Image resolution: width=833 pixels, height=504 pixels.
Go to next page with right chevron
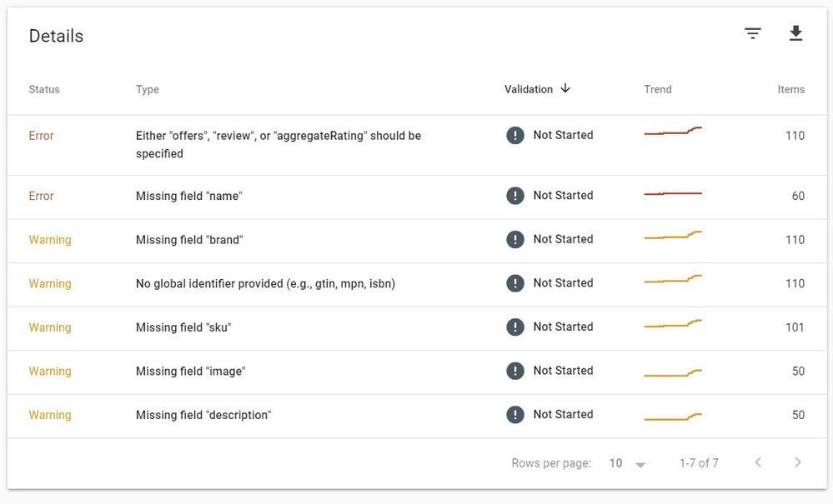(x=797, y=462)
